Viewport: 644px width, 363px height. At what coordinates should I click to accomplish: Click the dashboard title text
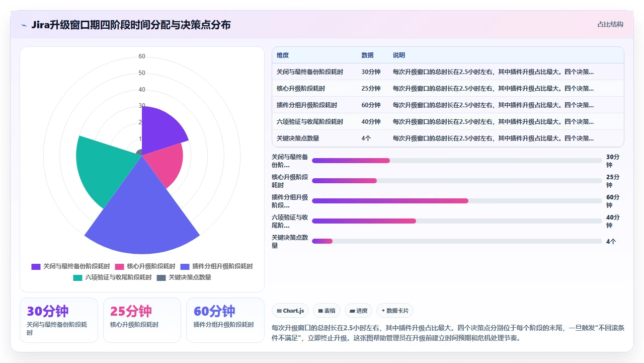tap(131, 25)
